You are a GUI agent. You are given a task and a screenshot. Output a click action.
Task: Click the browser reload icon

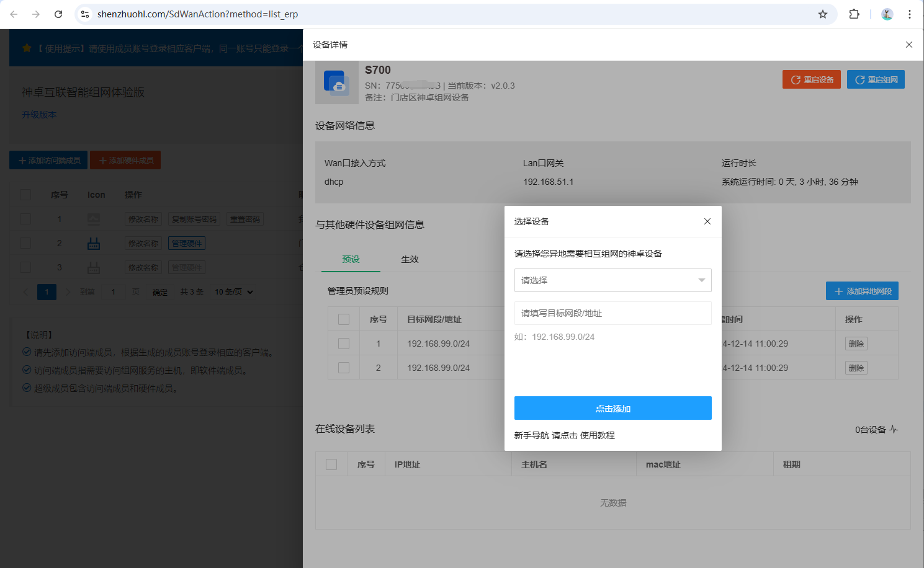58,14
